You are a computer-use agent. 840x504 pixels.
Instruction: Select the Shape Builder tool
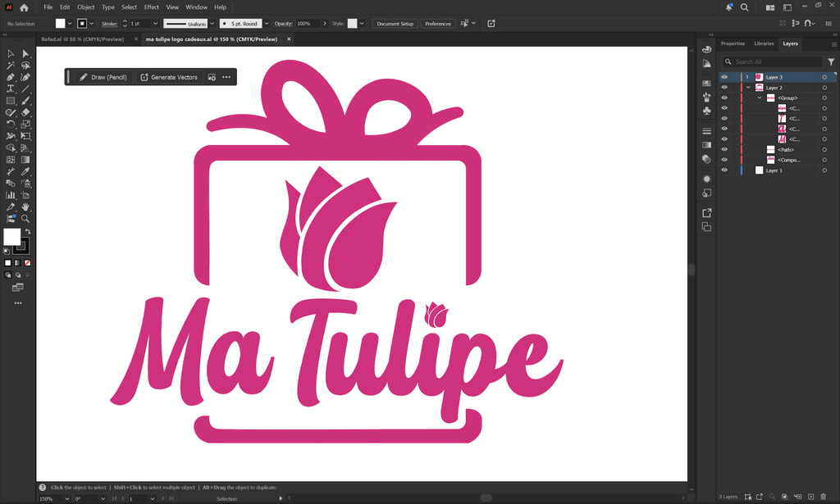10,148
